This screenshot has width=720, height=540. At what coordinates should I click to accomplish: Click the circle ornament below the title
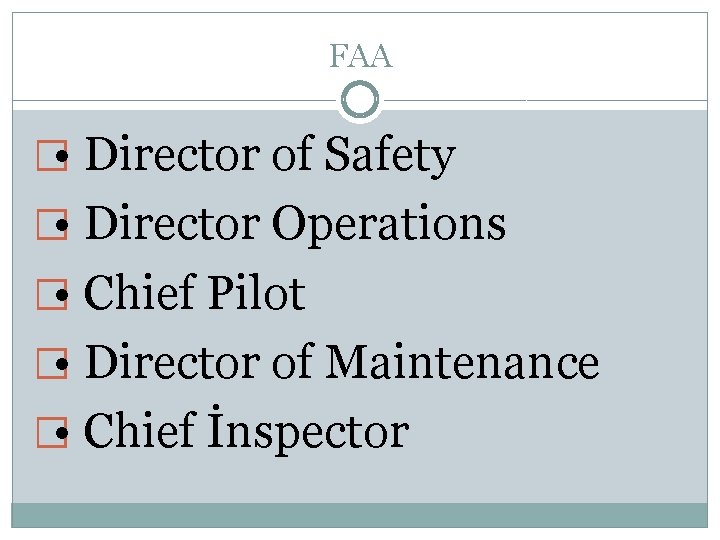click(360, 100)
